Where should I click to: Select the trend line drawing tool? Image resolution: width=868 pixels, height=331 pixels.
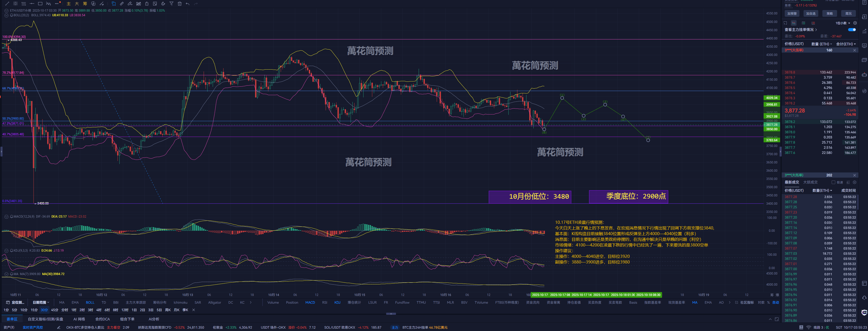[x=7, y=4]
